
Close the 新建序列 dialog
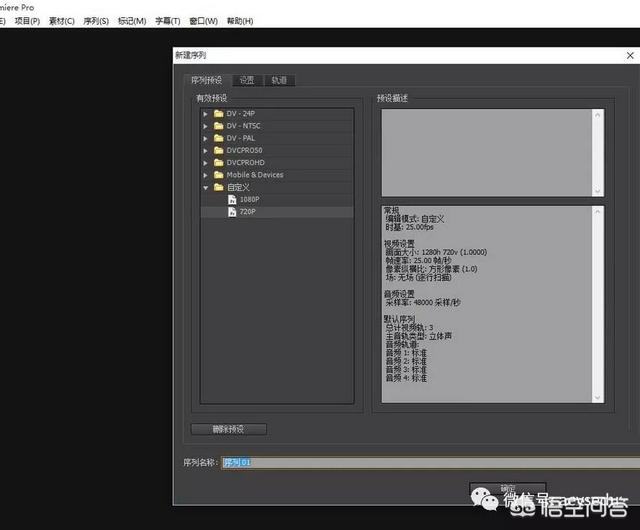pyautogui.click(x=630, y=55)
